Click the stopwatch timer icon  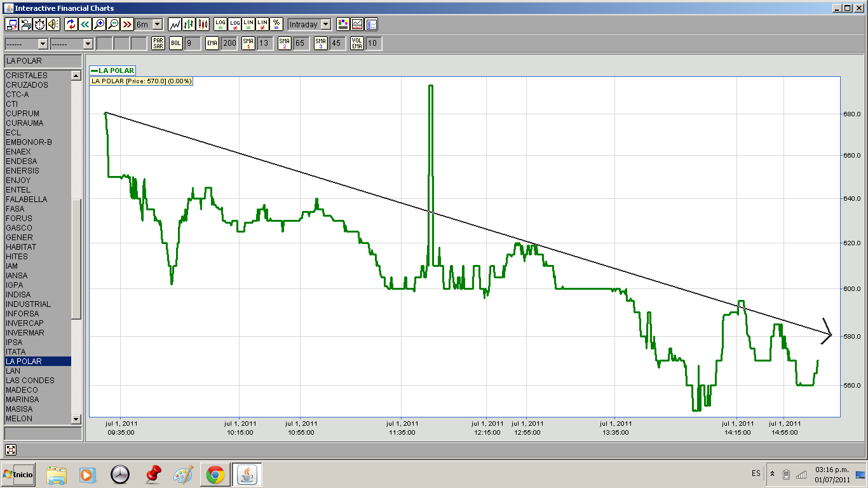click(39, 24)
